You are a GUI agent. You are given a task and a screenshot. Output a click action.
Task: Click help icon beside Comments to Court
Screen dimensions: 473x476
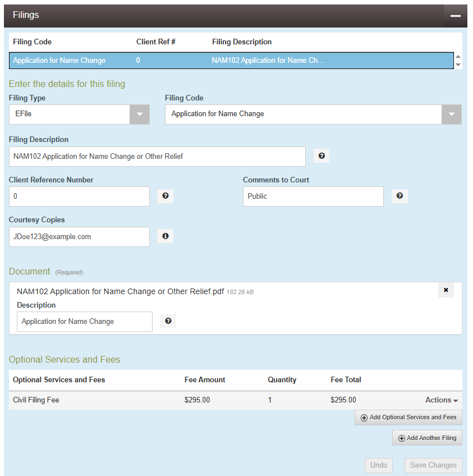(x=399, y=196)
